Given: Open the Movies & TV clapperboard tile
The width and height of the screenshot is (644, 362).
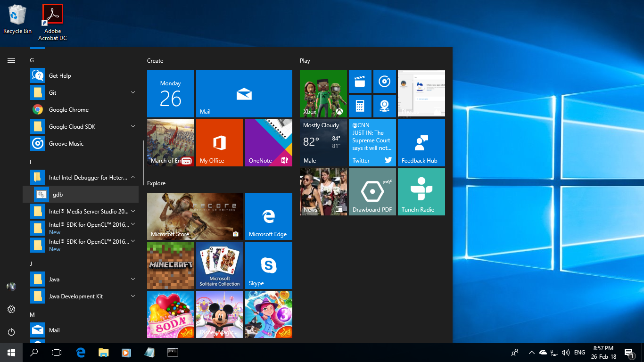Looking at the screenshot, I should click(360, 82).
